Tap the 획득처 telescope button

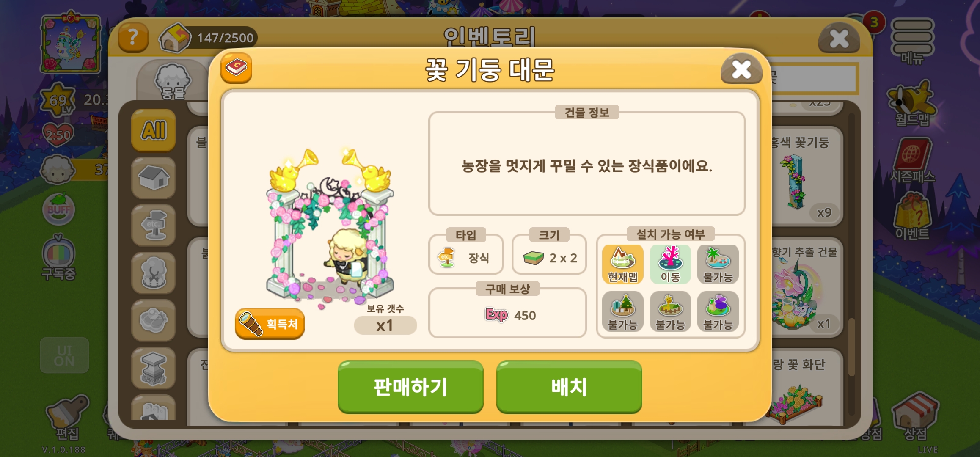click(270, 324)
